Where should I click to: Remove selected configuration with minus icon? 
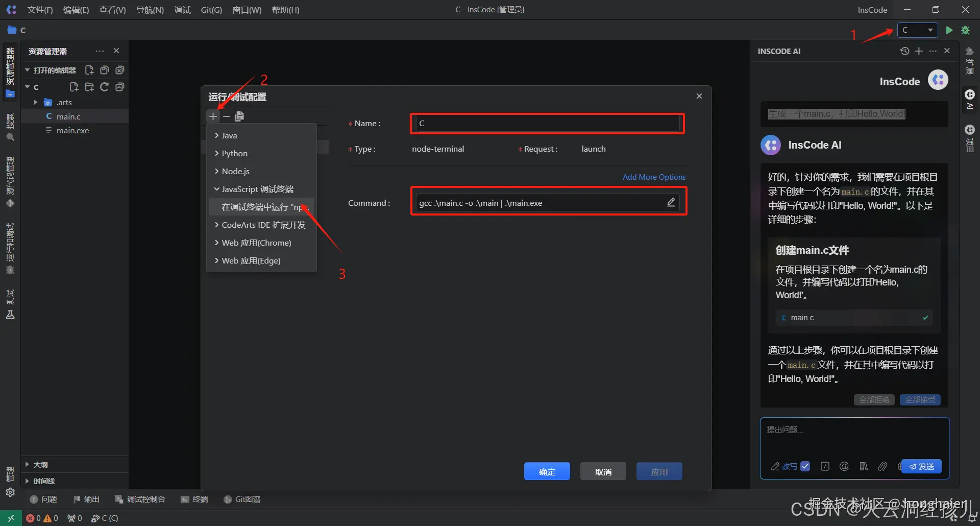[227, 116]
